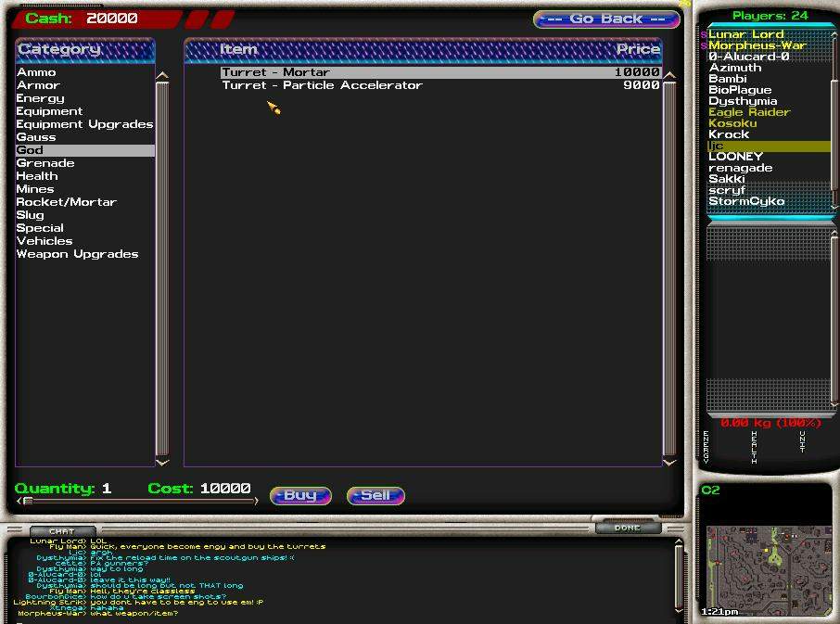840x624 pixels.
Task: Click the player list scroll-up arrow
Action: click(834, 32)
